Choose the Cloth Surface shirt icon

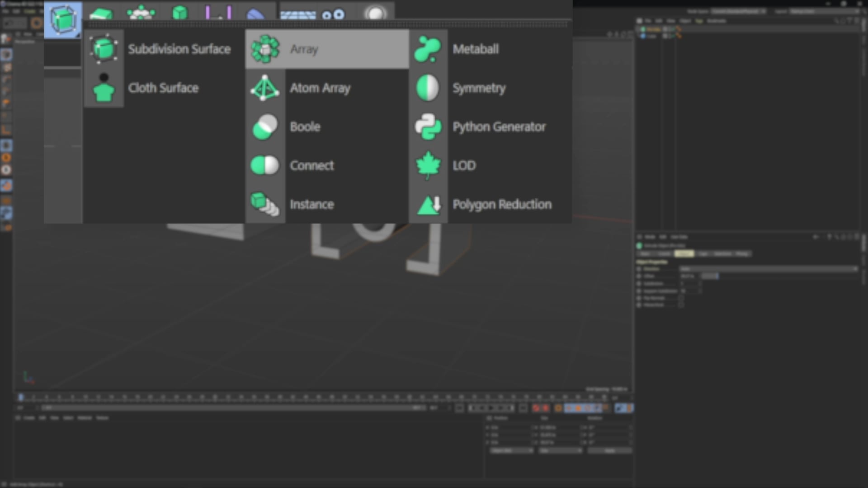104,88
